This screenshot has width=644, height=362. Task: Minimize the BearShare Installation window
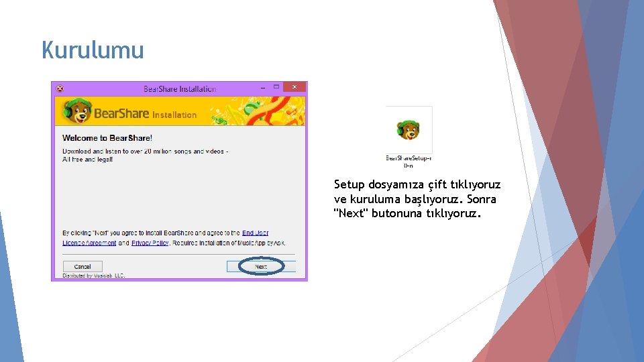(263, 87)
